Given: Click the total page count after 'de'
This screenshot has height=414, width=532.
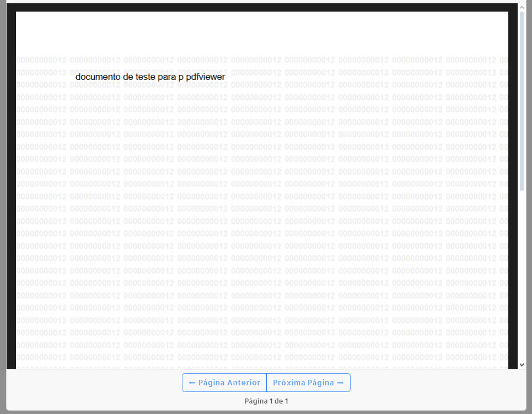Looking at the screenshot, I should pos(286,401).
